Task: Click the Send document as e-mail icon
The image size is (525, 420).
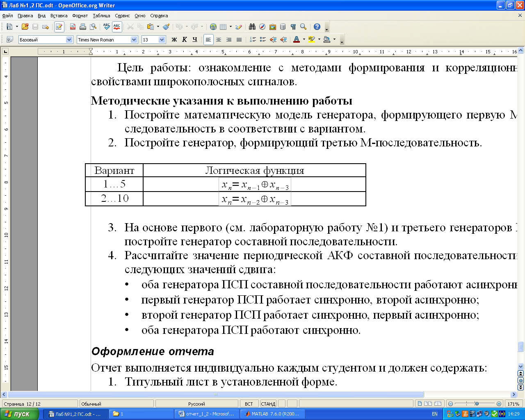Action: click(46, 27)
